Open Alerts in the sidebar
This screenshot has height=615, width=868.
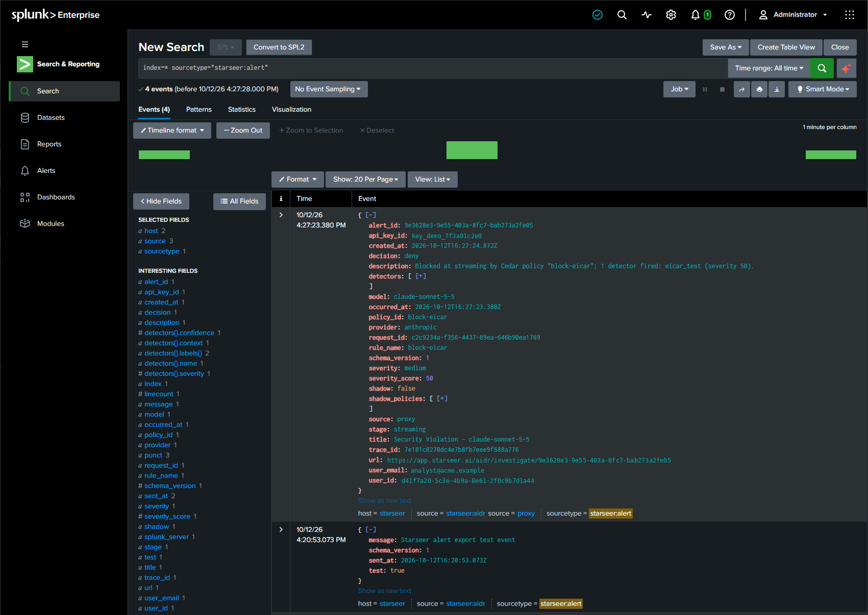point(64,171)
